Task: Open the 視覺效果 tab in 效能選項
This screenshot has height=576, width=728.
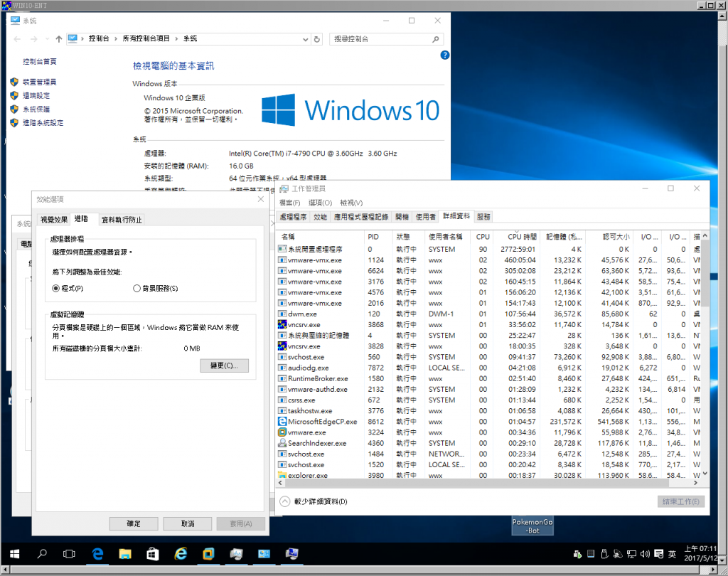Action: coord(54,220)
